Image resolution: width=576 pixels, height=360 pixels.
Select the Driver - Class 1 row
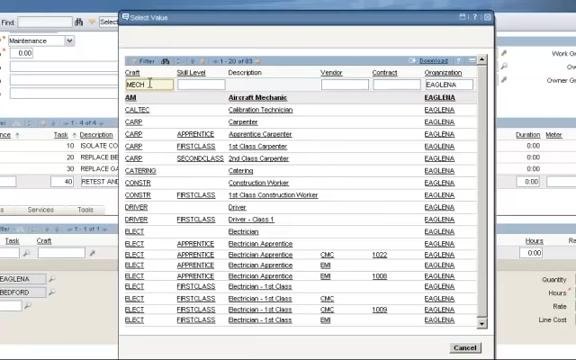251,219
